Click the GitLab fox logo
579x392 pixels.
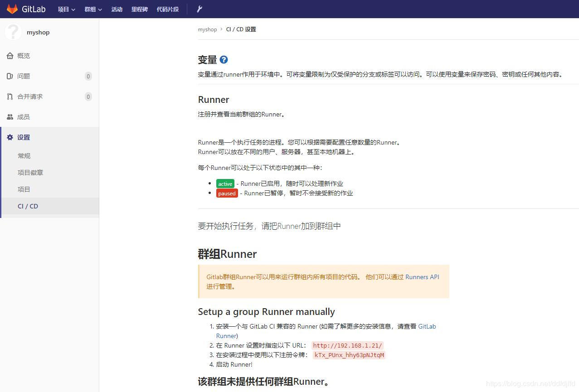point(12,9)
